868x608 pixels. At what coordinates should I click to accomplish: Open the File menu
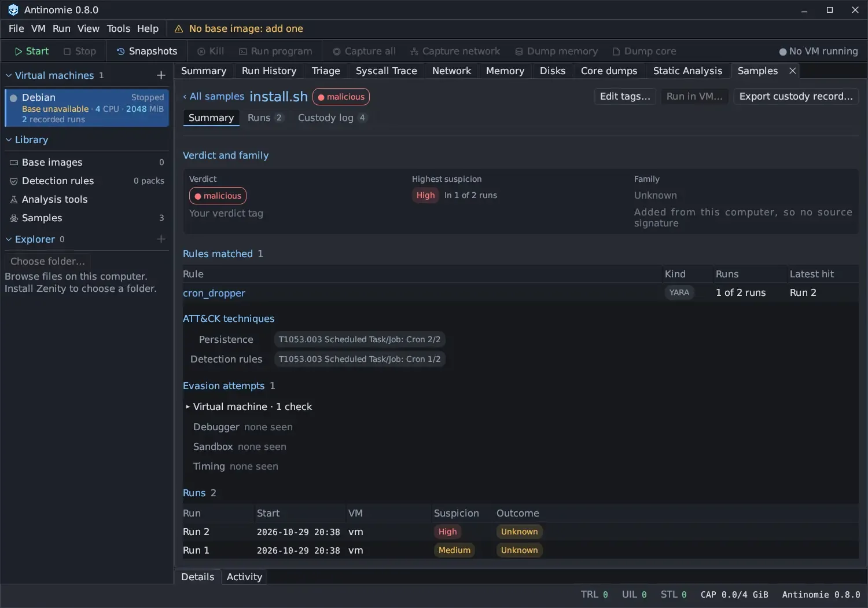tap(16, 29)
